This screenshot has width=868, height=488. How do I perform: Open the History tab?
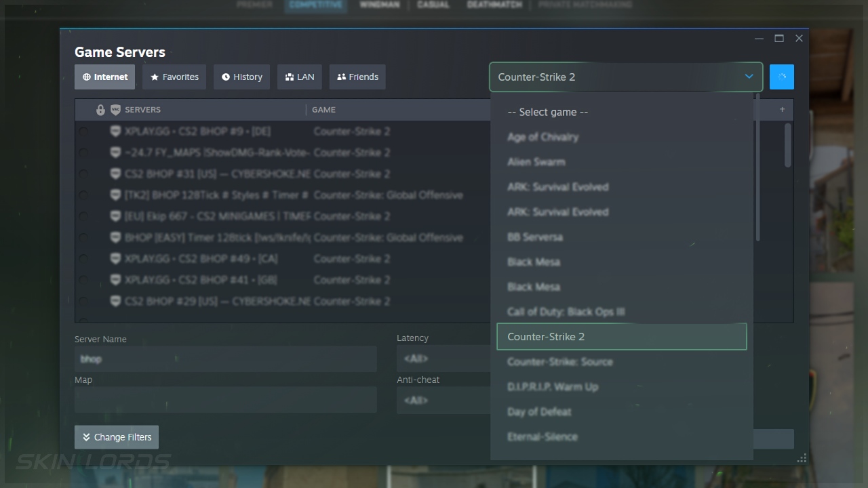[x=242, y=77]
